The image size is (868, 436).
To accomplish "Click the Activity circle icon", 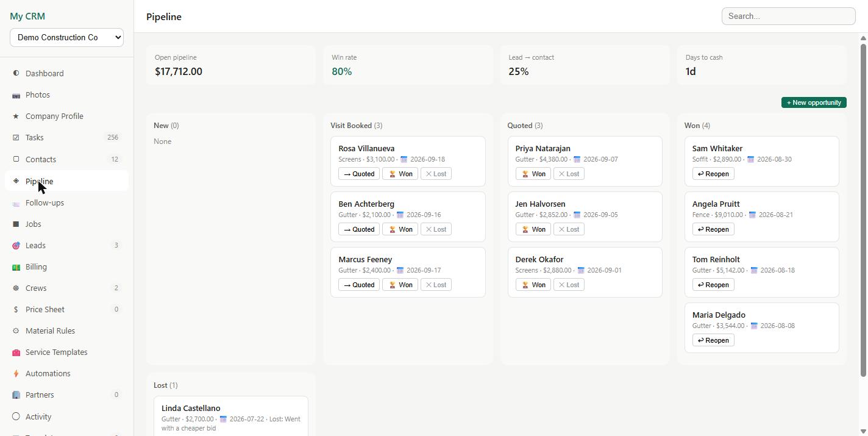I will coord(16,416).
